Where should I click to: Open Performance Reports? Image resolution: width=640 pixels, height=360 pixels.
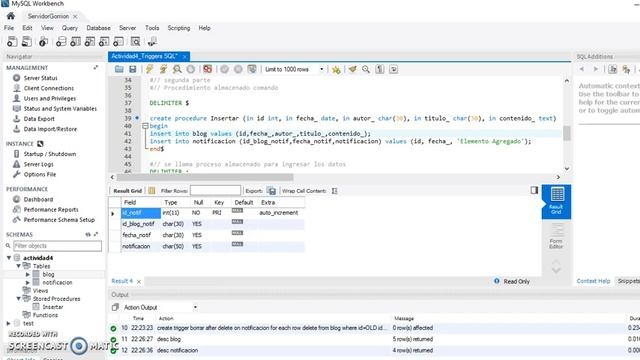(51, 209)
